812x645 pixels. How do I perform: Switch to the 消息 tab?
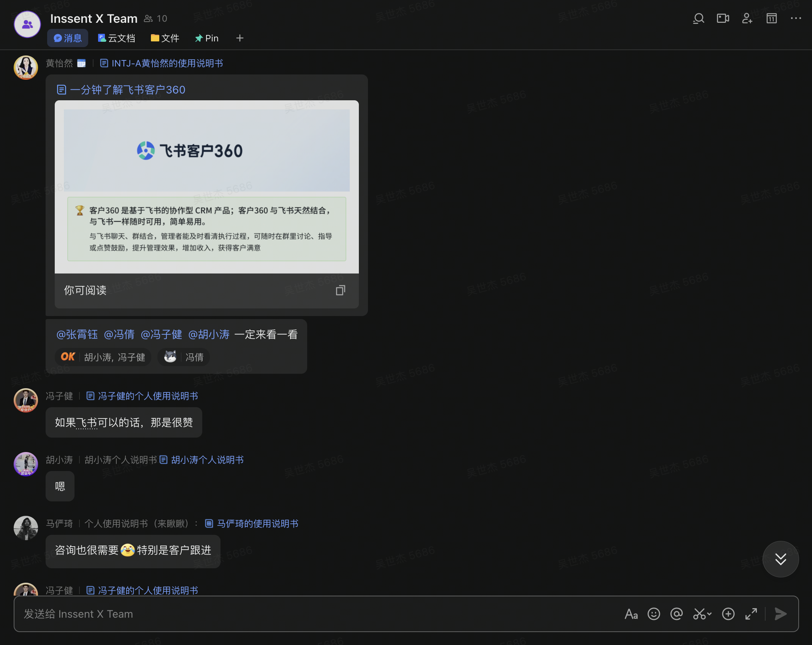click(x=68, y=38)
